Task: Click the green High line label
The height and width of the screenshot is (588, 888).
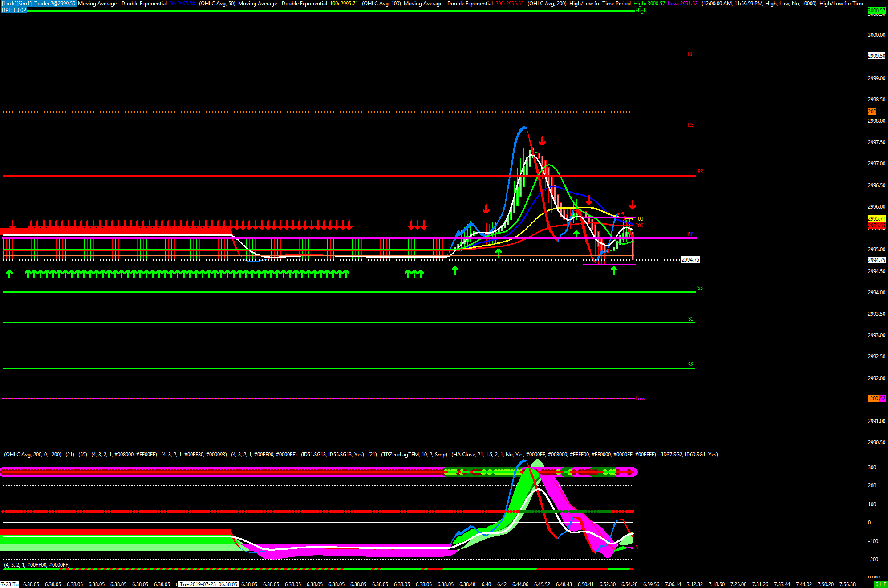Action: pos(641,11)
